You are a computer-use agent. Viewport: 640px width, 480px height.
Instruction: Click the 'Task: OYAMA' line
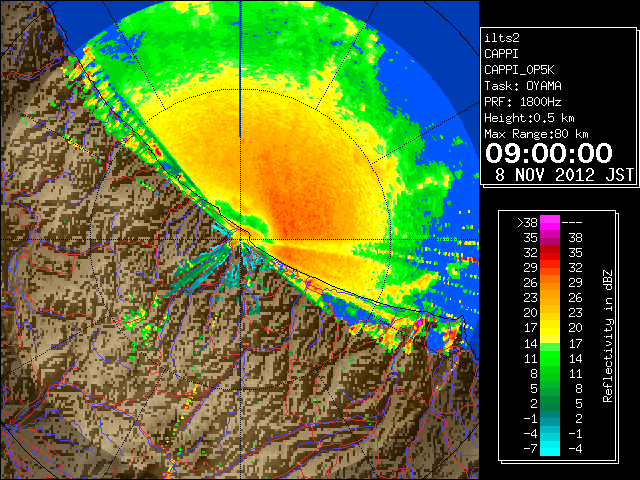point(523,86)
